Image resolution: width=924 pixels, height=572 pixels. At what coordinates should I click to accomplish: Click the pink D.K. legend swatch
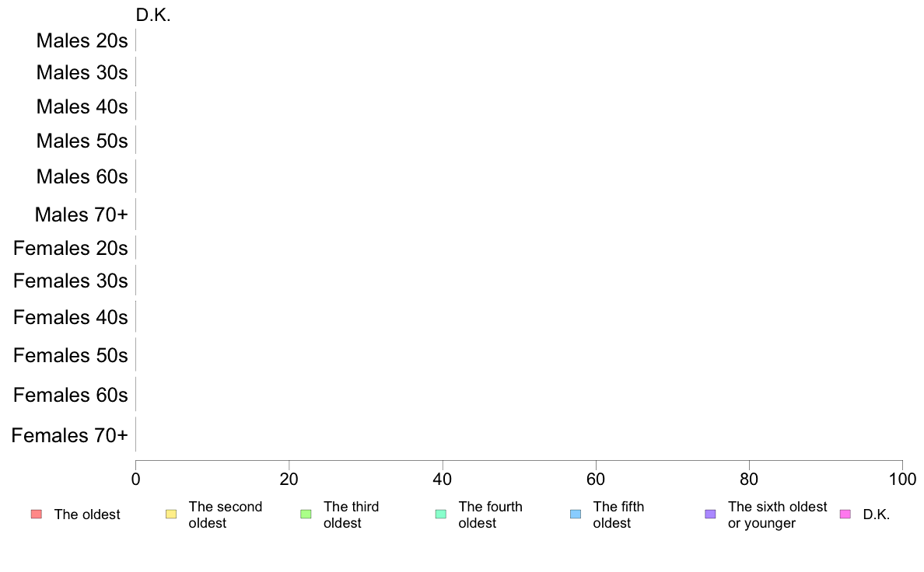point(845,514)
